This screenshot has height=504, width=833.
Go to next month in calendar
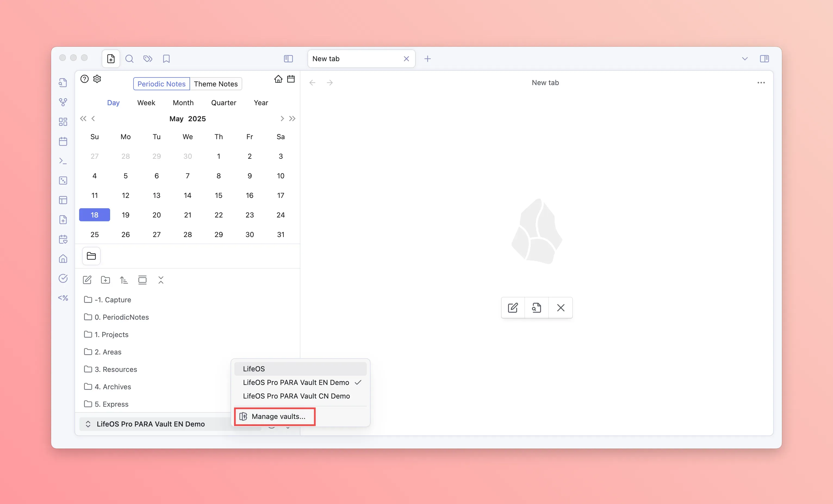point(282,119)
